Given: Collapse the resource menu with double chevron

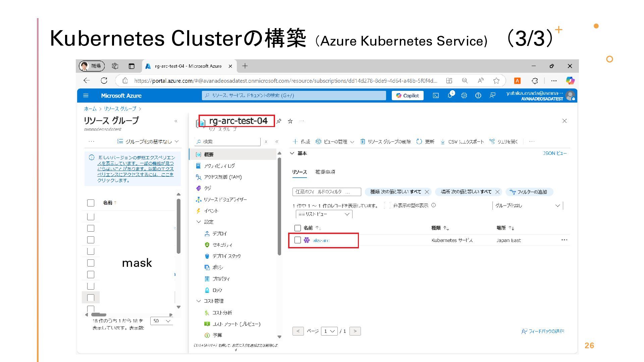Looking at the screenshot, I should [x=277, y=142].
